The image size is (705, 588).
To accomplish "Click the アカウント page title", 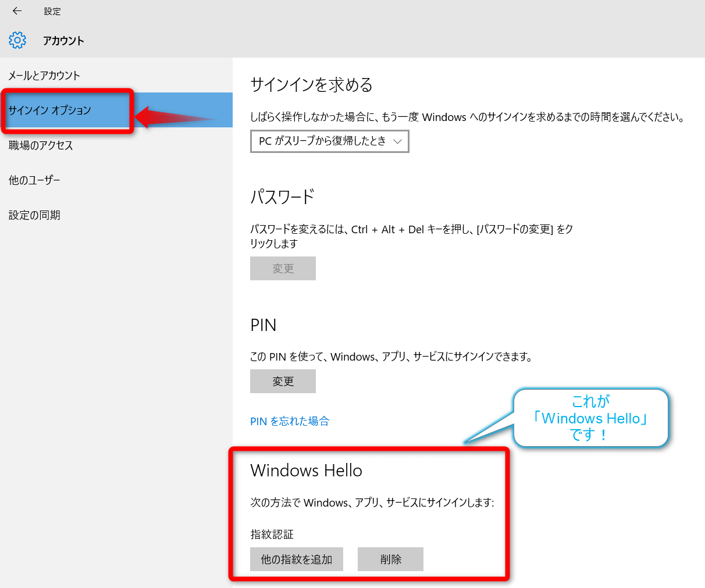I will click(63, 41).
